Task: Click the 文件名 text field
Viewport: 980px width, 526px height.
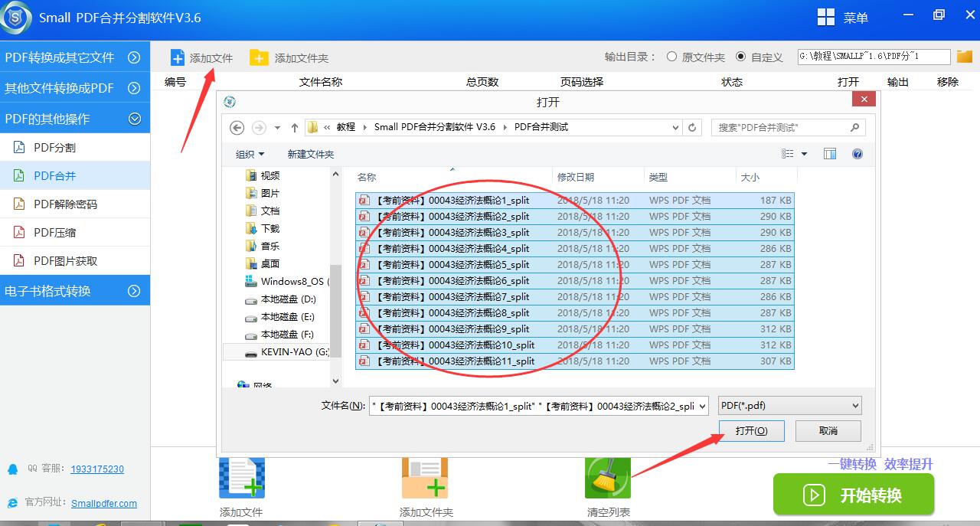Action: point(533,406)
